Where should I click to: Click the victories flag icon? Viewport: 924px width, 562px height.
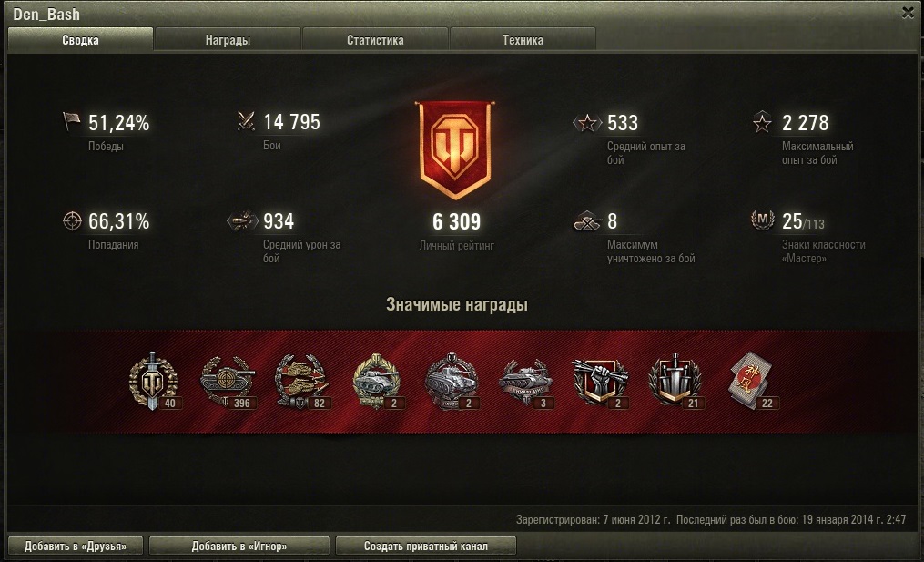[x=71, y=121]
